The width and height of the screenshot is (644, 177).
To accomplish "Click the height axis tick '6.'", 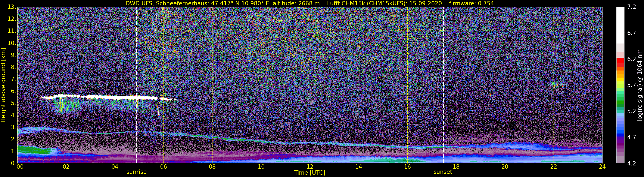I will click(13, 91).
